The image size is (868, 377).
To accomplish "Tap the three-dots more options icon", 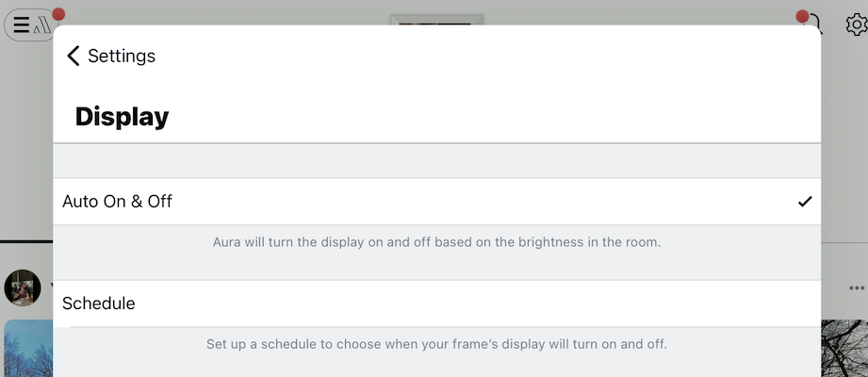I will tap(856, 287).
